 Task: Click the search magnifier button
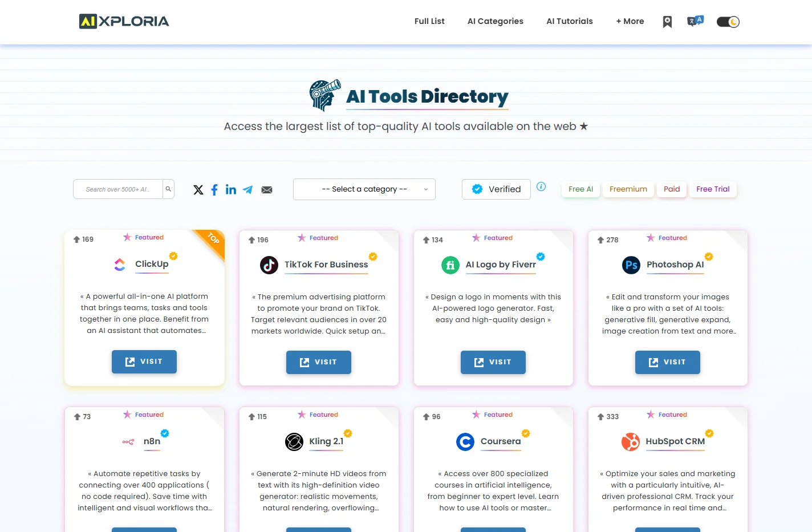coord(168,189)
